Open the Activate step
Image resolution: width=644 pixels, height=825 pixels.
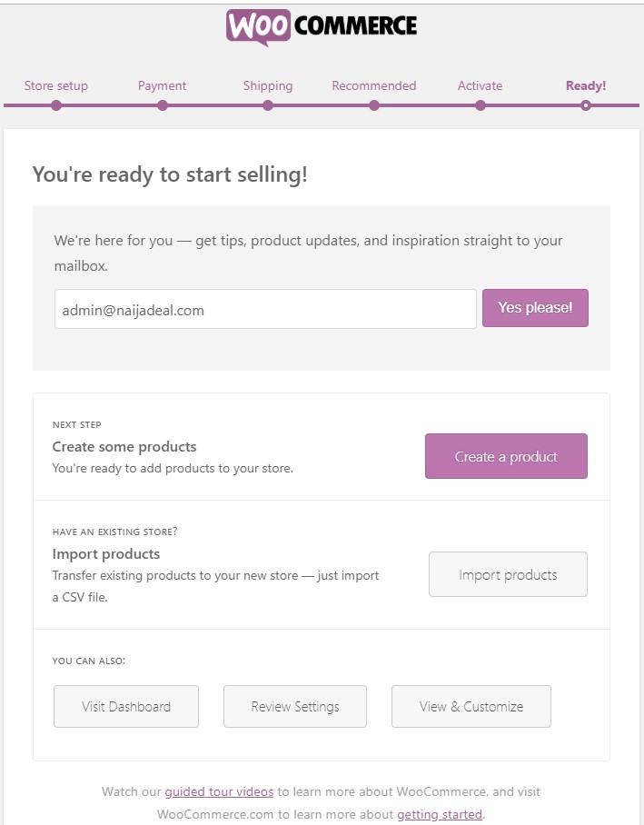480,85
